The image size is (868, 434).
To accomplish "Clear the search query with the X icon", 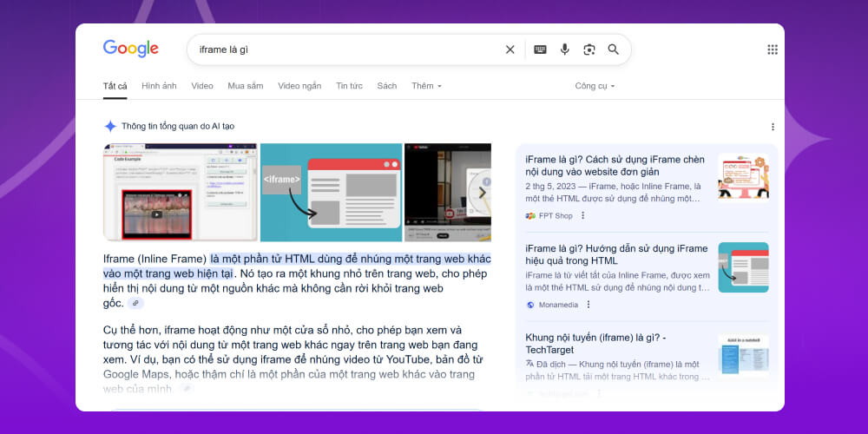I will (x=510, y=49).
